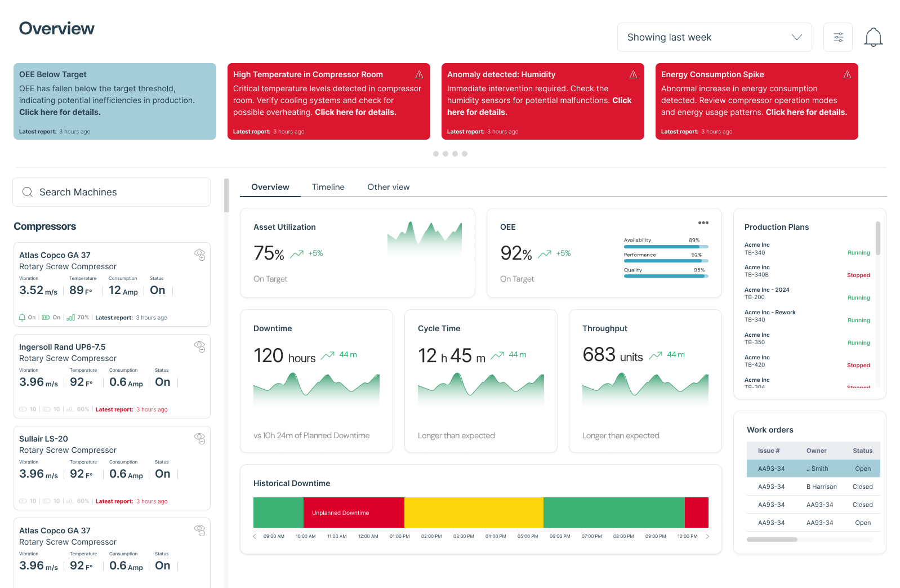Select work order row owned by J Smith
900x588 pixels.
coord(813,469)
